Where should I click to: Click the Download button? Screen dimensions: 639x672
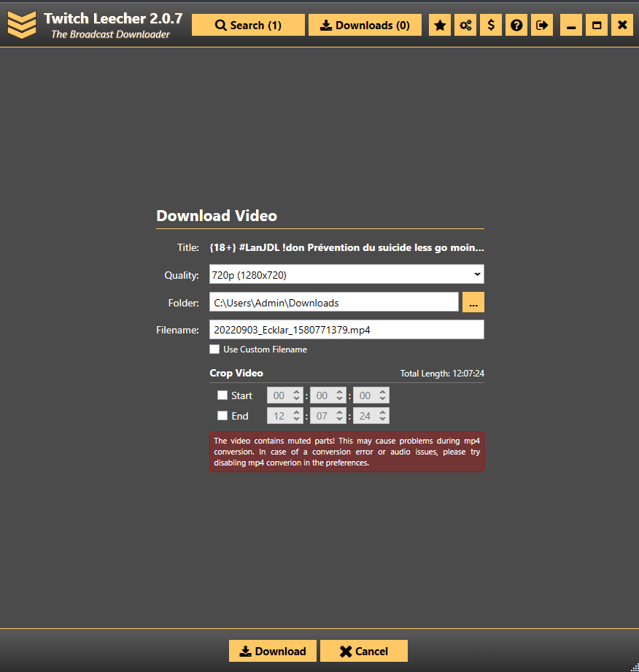[273, 651]
